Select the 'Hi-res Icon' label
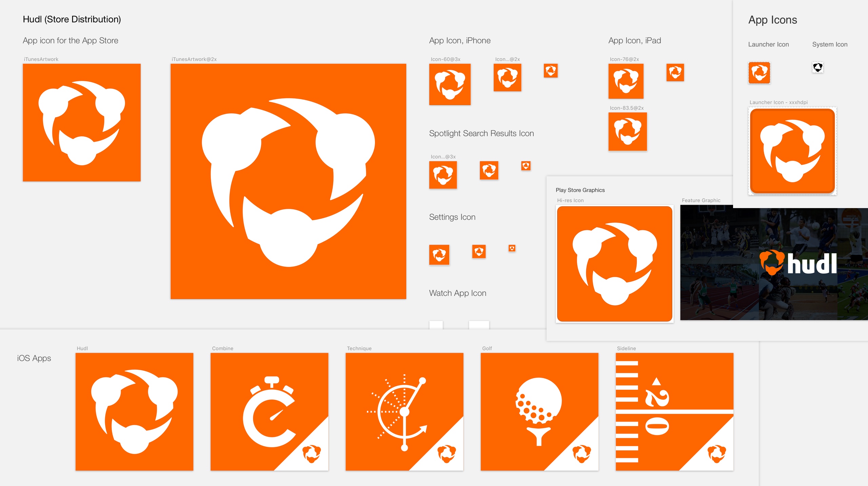The height and width of the screenshot is (486, 868). pos(570,200)
